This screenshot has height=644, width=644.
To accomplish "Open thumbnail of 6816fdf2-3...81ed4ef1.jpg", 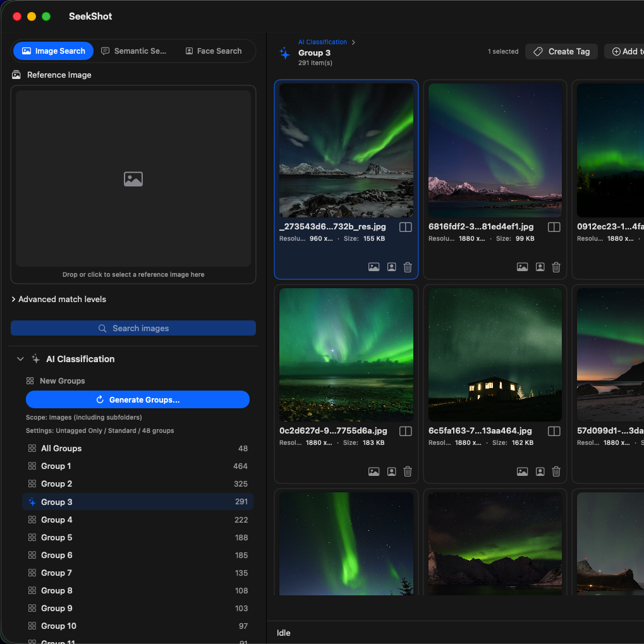I will (x=495, y=150).
